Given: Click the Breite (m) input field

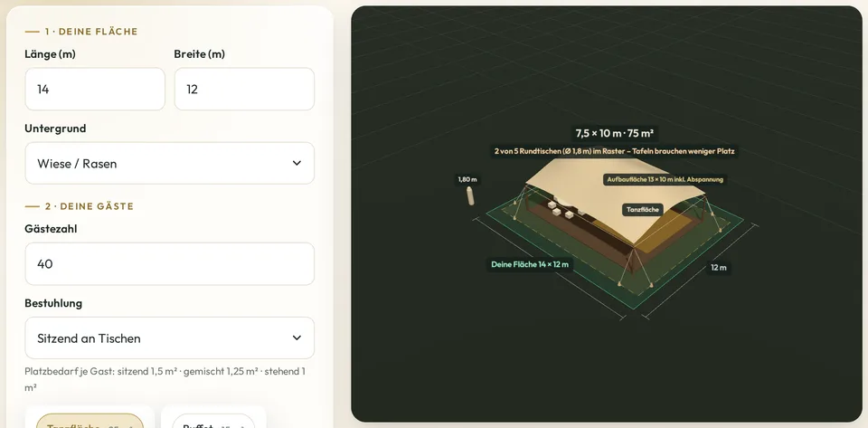Looking at the screenshot, I should [x=244, y=90].
